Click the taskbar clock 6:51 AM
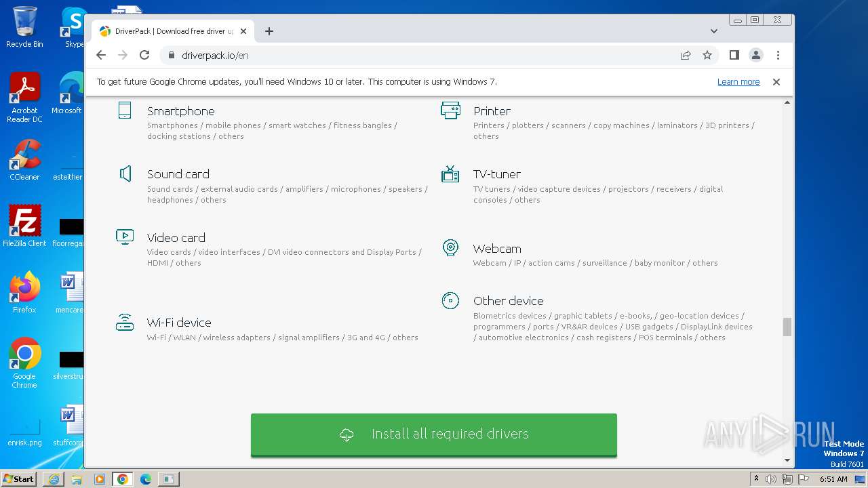868x488 pixels. (833, 479)
